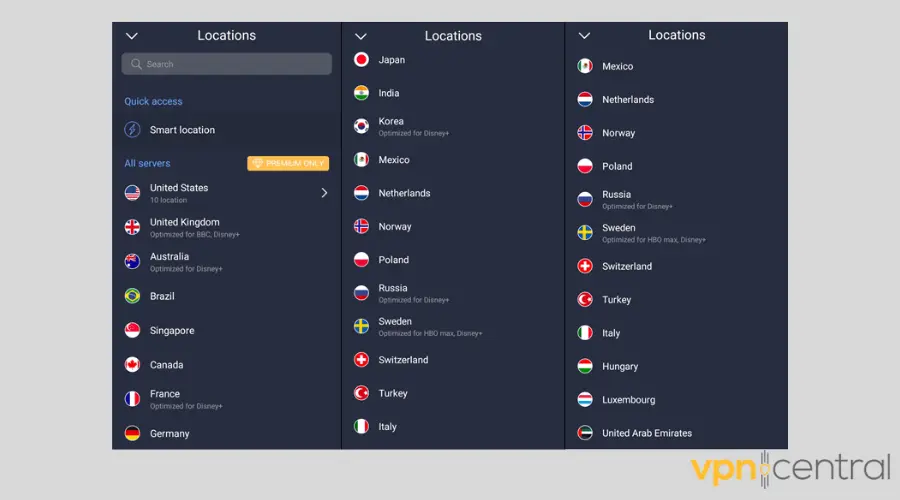Click the Quick access heading
The width and height of the screenshot is (900, 500).
[153, 101]
